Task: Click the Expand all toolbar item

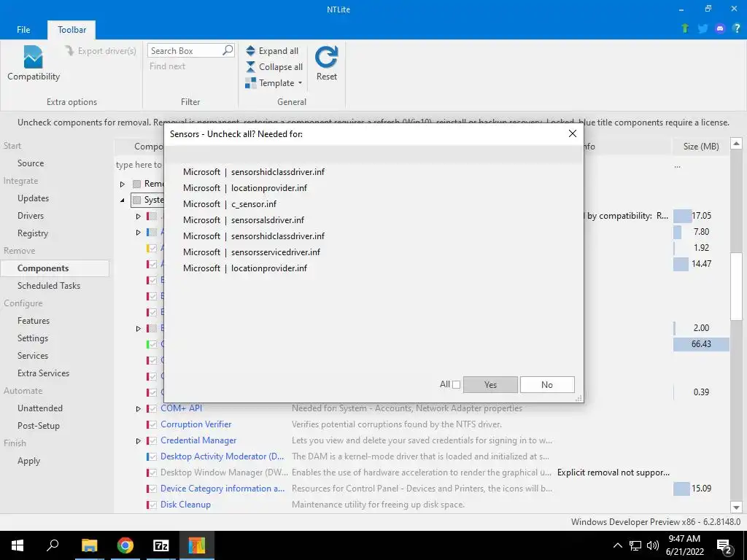Action: coord(273,51)
